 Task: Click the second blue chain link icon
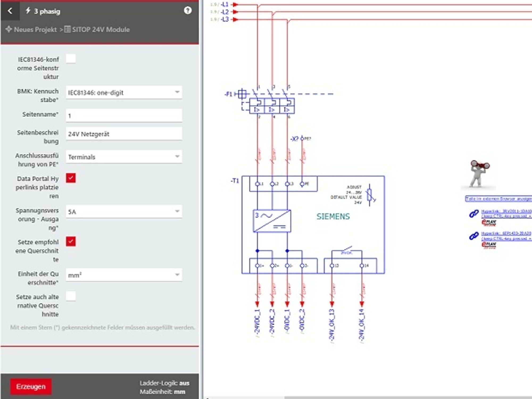point(474,236)
